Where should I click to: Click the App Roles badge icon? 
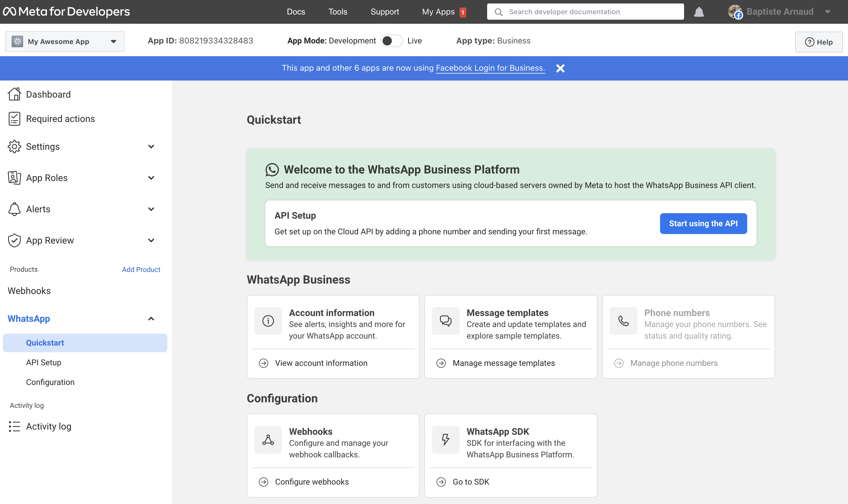pos(14,178)
